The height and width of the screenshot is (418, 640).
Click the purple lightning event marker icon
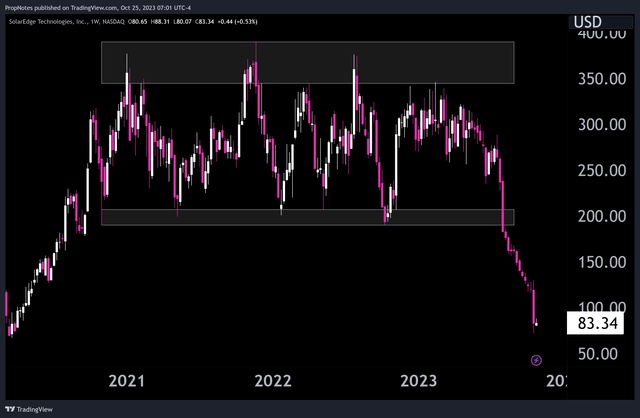coord(536,360)
